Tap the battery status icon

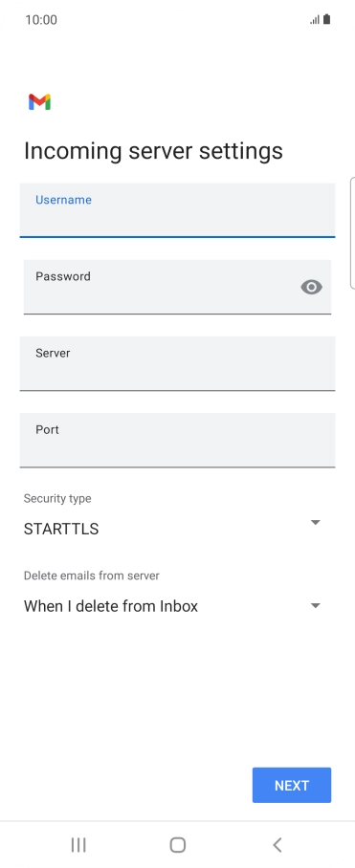[326, 19]
